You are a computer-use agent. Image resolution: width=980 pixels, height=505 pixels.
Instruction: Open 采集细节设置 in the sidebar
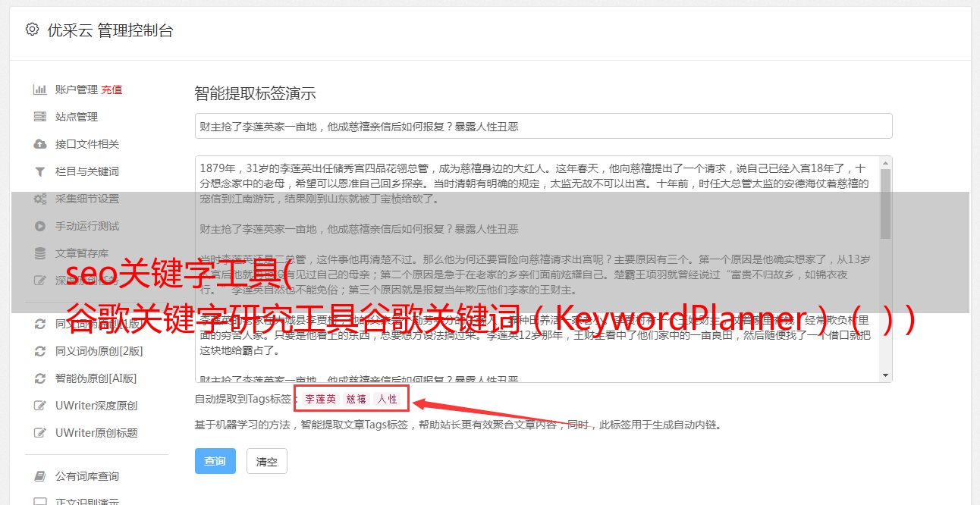point(87,199)
